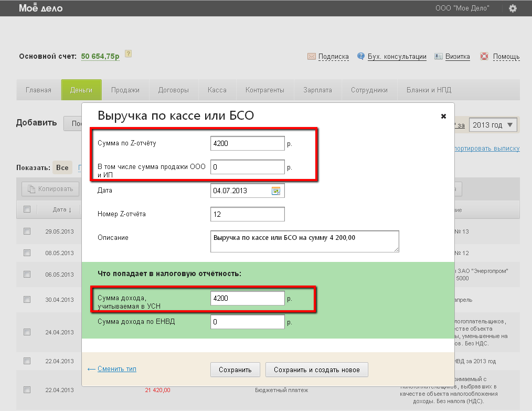Go to the Зарплата tab

pos(317,90)
